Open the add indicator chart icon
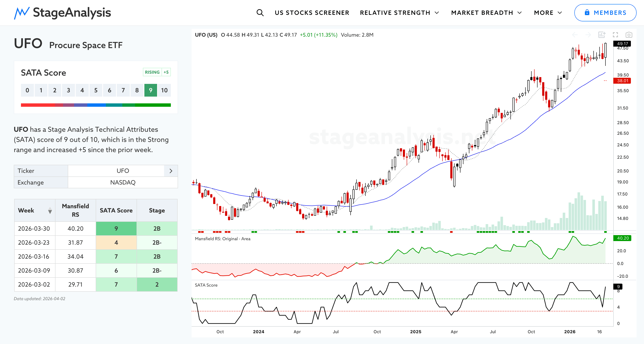Screen dimensions: 644x344 [602, 35]
